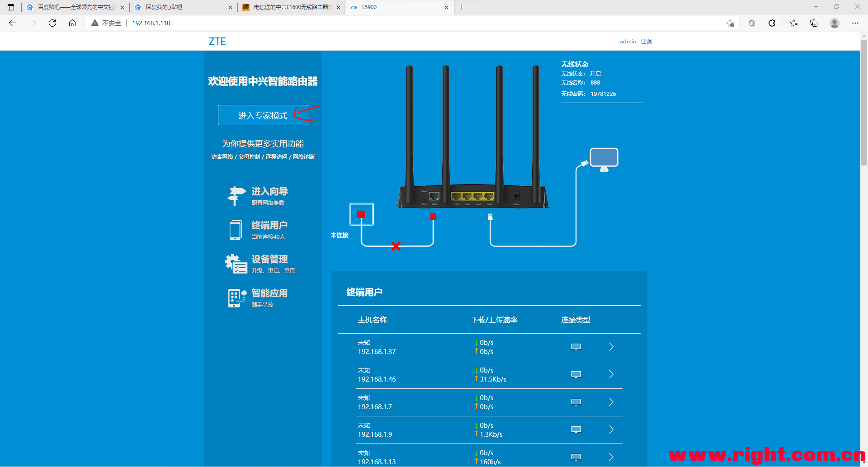Click the terminal users phone icon

pyautogui.click(x=235, y=230)
